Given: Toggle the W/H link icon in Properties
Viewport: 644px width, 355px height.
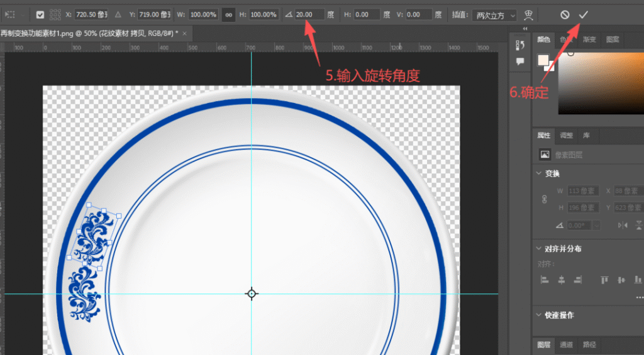Looking at the screenshot, I should (x=545, y=199).
